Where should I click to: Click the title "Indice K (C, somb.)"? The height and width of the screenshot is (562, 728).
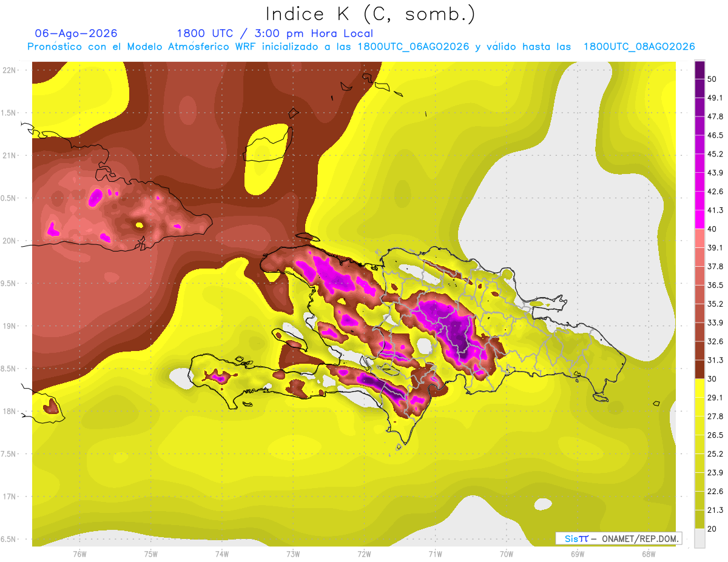point(370,13)
